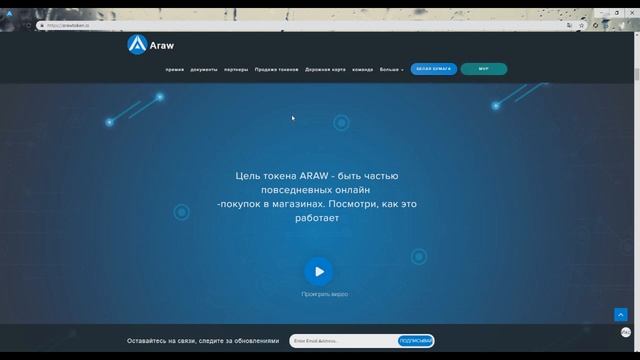
Task: Go to the Дорожная карта section
Action: tap(325, 70)
